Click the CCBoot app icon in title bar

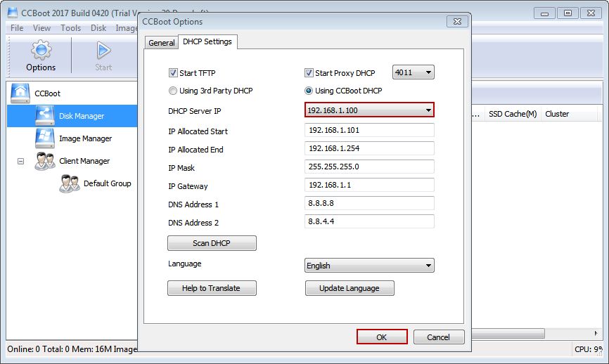13,13
